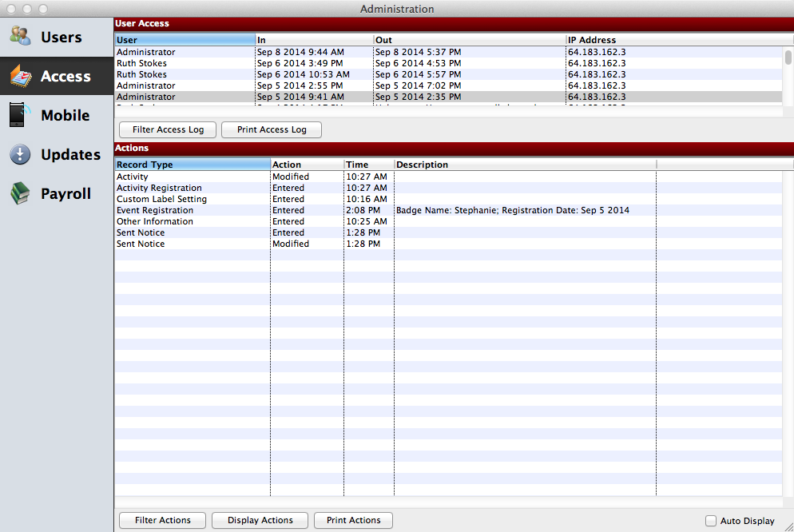Screen dimensions: 794x532
Task: Switch to the Payroll section label
Action: tap(66, 193)
